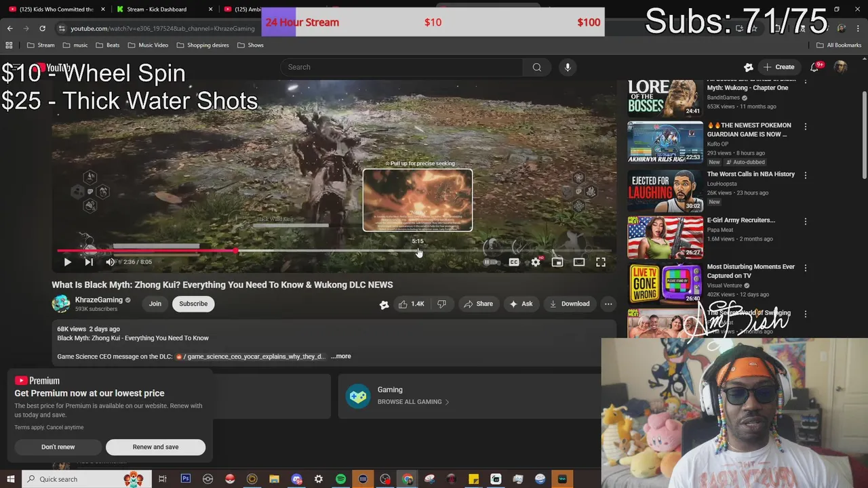This screenshot has width=868, height=488.
Task: Mute the video player volume
Action: coord(111,262)
